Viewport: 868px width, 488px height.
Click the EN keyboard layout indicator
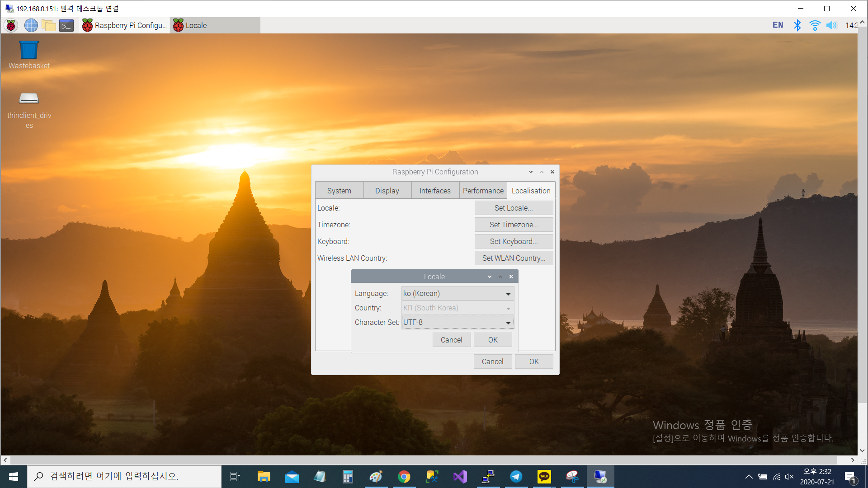click(778, 25)
